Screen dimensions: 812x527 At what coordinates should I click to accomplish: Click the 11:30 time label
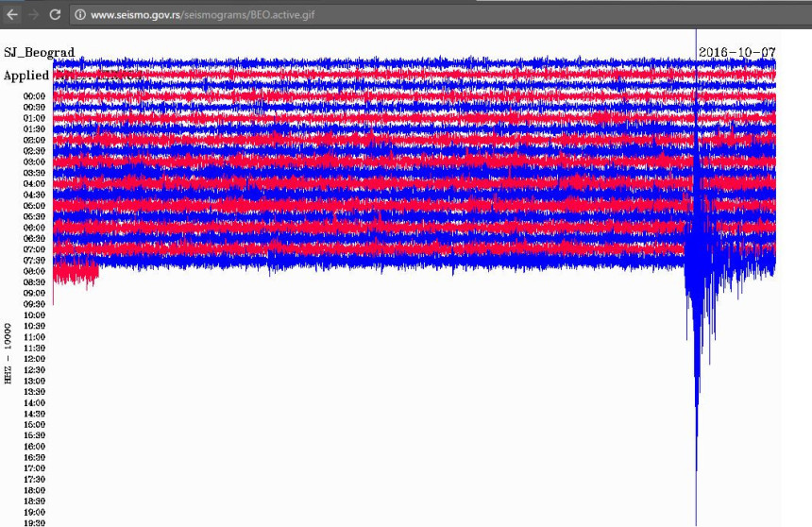(34, 348)
